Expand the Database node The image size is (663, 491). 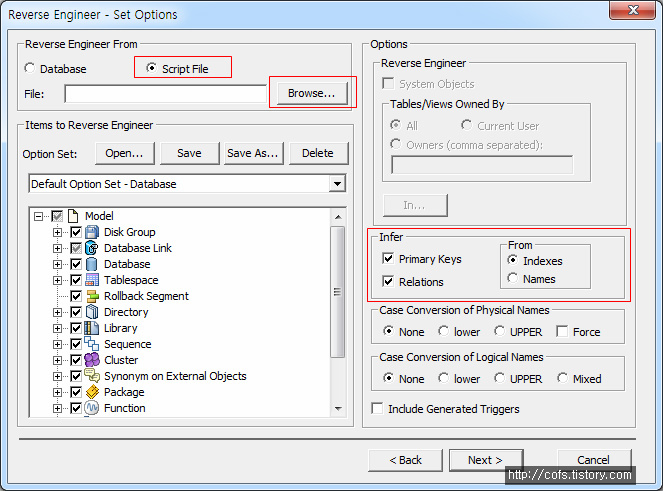(x=58, y=264)
